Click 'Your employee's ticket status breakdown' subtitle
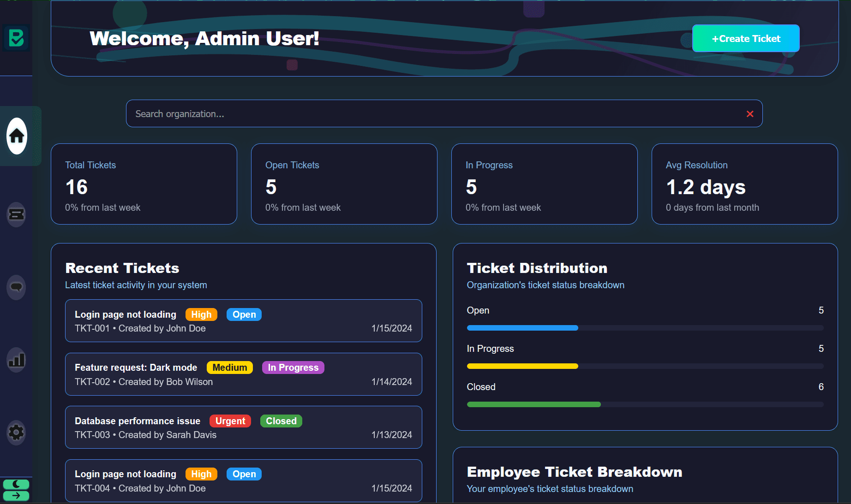Screen dimensions: 851x504 click(x=550, y=489)
